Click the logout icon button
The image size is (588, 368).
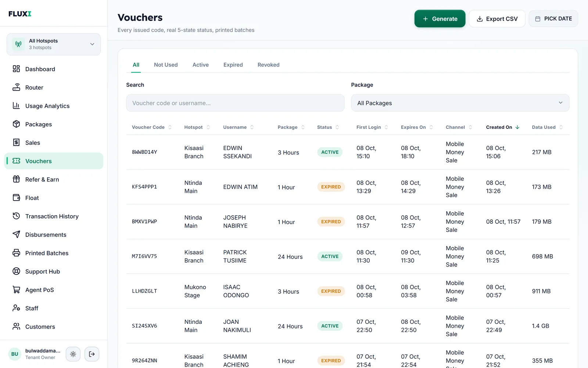(92, 354)
